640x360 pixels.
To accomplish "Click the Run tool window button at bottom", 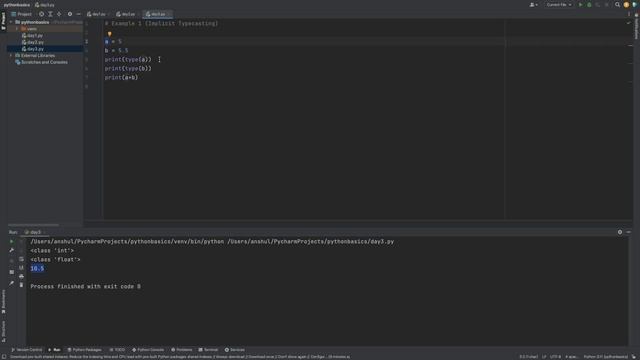I will (x=54, y=350).
